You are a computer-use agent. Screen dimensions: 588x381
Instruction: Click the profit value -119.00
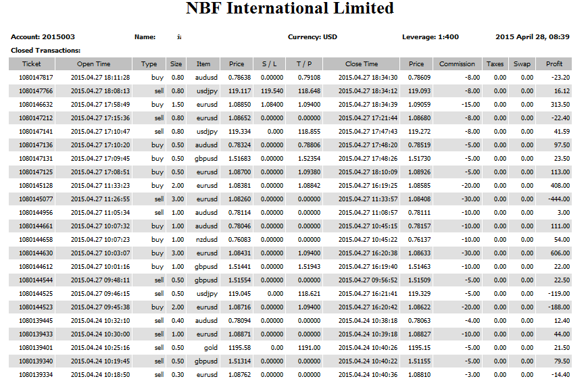tap(559, 293)
